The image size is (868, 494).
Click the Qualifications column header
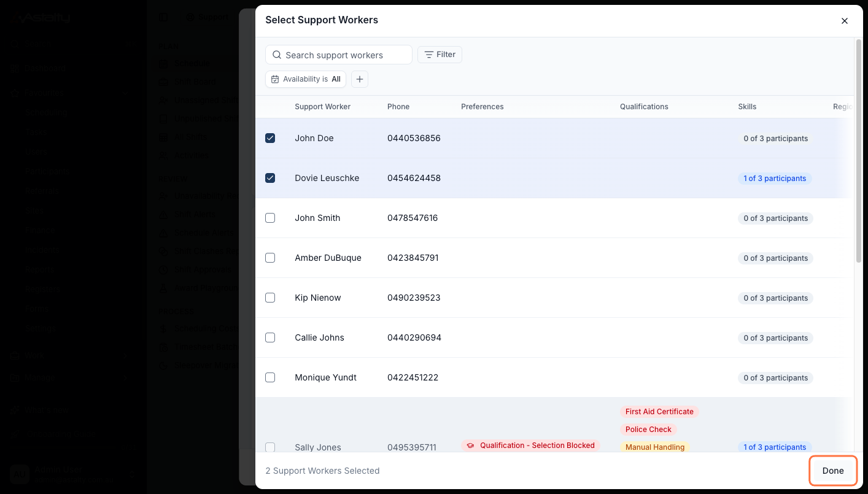(644, 107)
